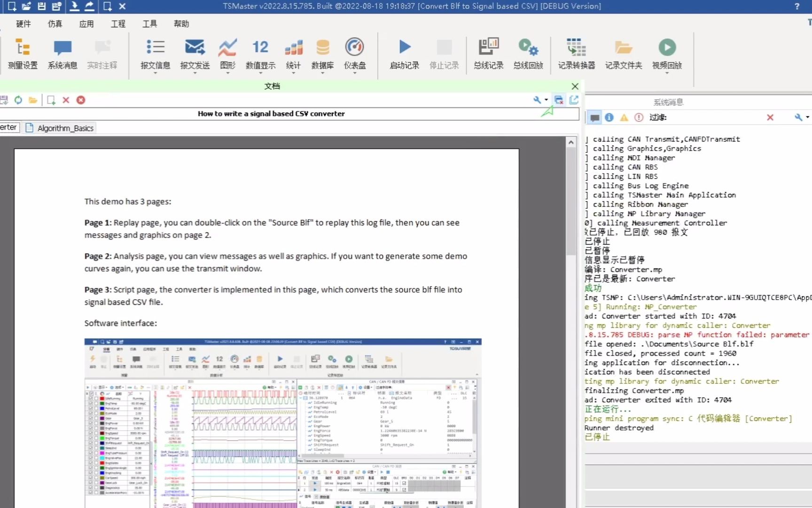Image resolution: width=812 pixels, height=508 pixels.
Task: Open 数值显示 numeric display
Action: click(x=260, y=54)
